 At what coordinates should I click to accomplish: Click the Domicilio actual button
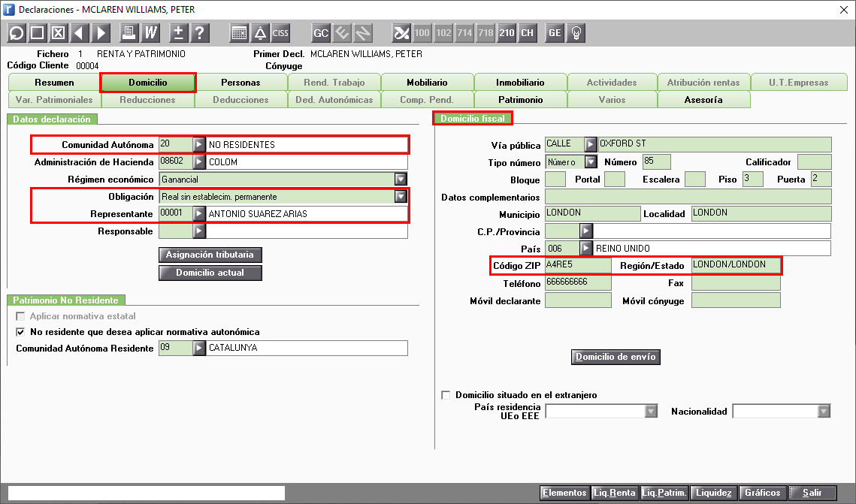click(x=210, y=273)
